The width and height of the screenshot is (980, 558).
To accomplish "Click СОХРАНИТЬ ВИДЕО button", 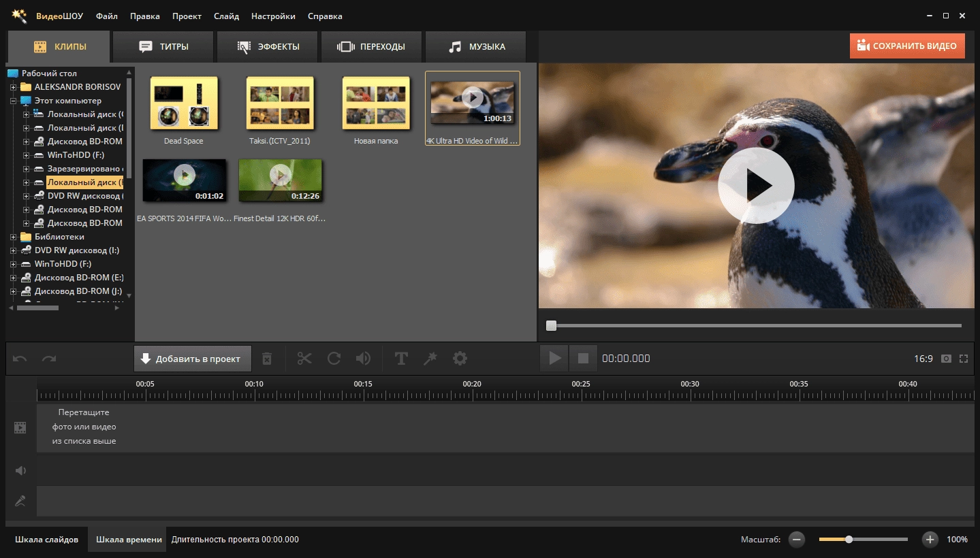I will point(907,46).
